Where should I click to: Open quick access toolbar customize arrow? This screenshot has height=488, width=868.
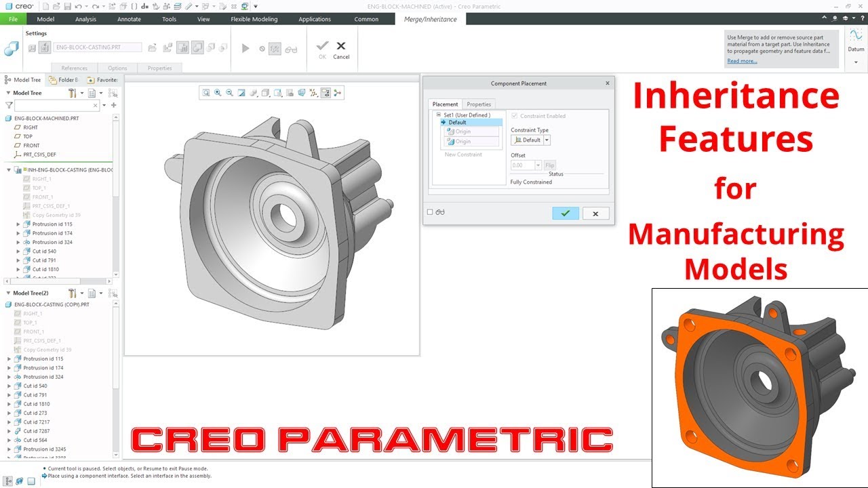(x=256, y=6)
